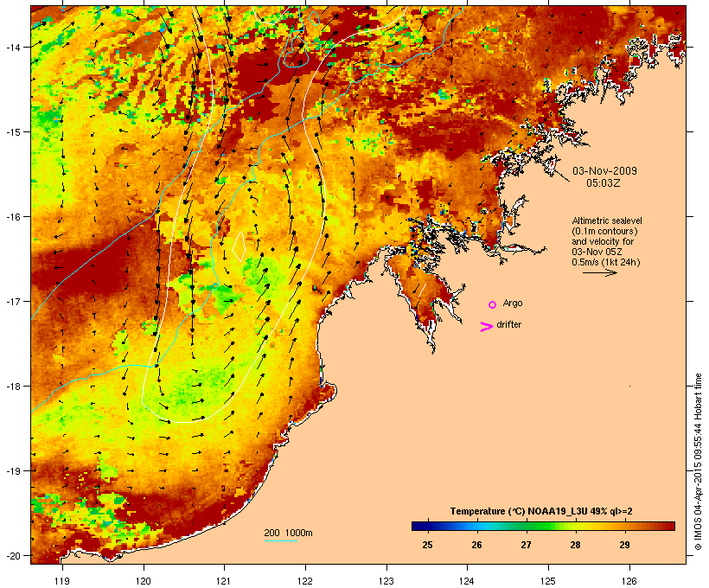The width and height of the screenshot is (709, 588).
Task: Click the magenta drifter arrowhead legend marker
Action: pyautogui.click(x=487, y=327)
